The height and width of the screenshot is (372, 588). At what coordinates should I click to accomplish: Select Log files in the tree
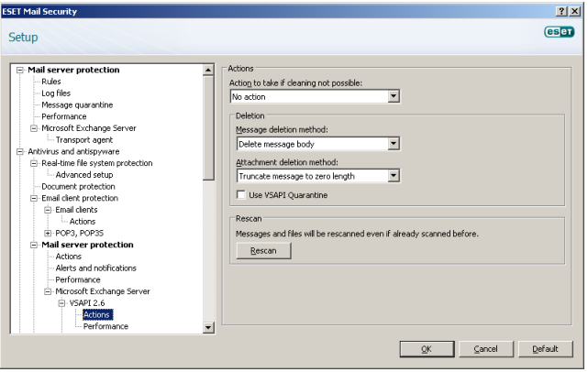[56, 93]
